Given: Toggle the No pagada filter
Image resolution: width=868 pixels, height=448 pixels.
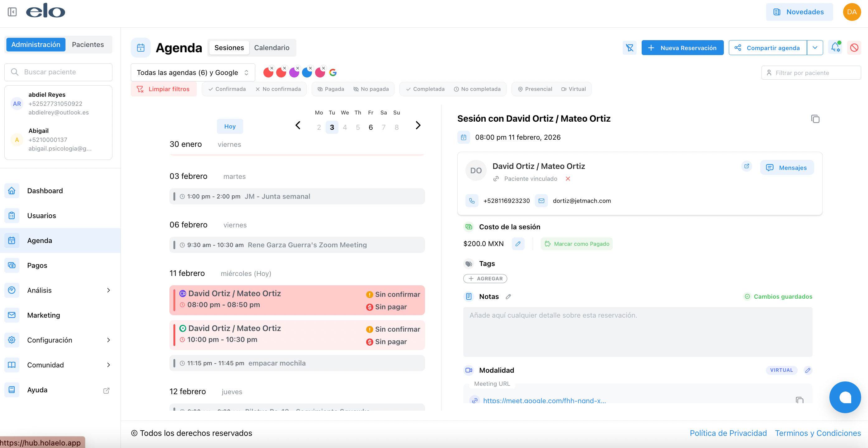Looking at the screenshot, I should point(371,89).
